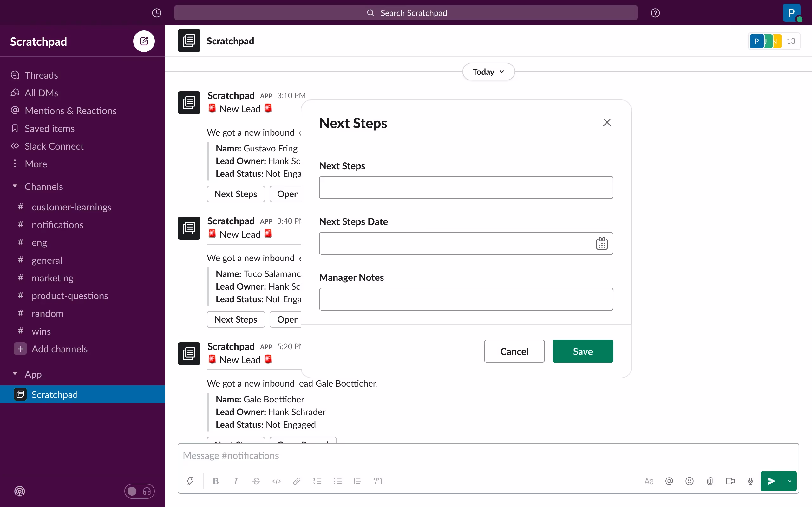This screenshot has width=812, height=507.
Task: Click the compose new message icon
Action: 144,41
